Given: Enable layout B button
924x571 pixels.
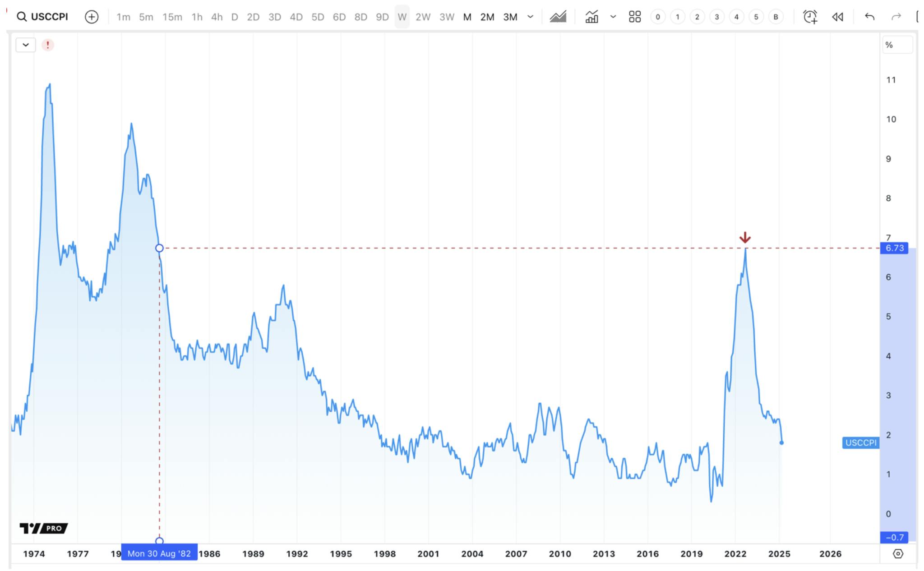Looking at the screenshot, I should click(x=775, y=17).
